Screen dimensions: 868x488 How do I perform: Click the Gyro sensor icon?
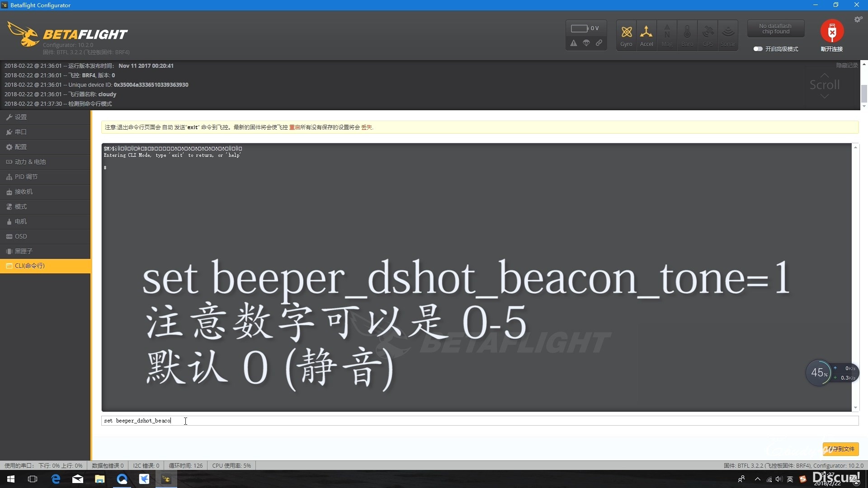[626, 35]
